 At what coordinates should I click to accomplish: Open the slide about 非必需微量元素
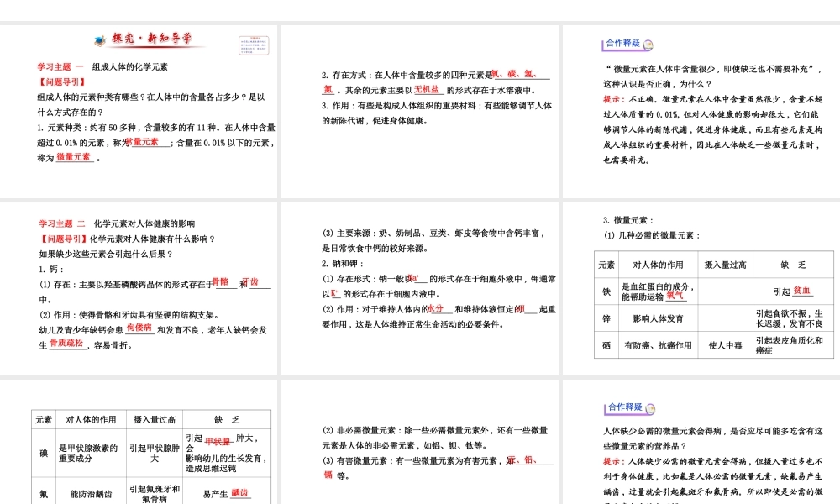[420, 442]
